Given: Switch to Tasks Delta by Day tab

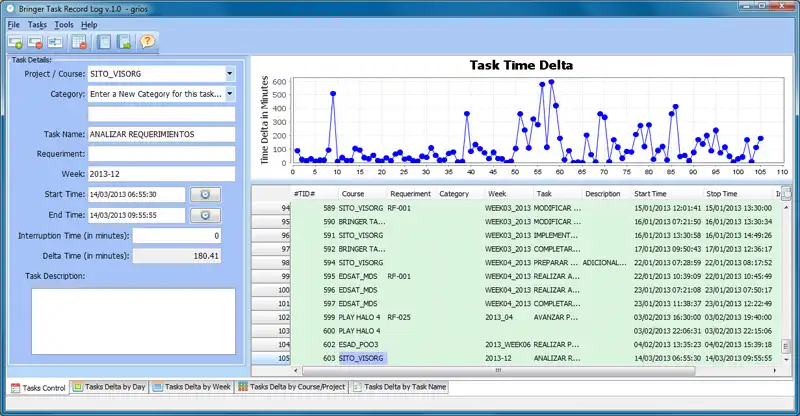Looking at the screenshot, I should (109, 387).
